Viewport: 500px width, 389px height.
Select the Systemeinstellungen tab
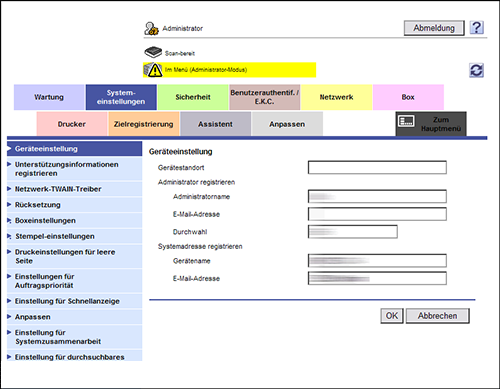(x=121, y=97)
